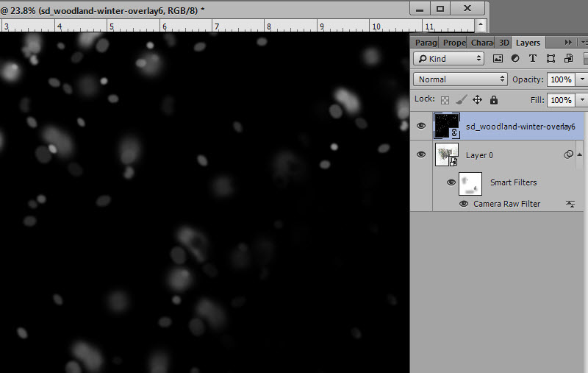Screen dimensions: 588x373
Task: Toggle Smart Filters visibility eye
Action: [451, 182]
